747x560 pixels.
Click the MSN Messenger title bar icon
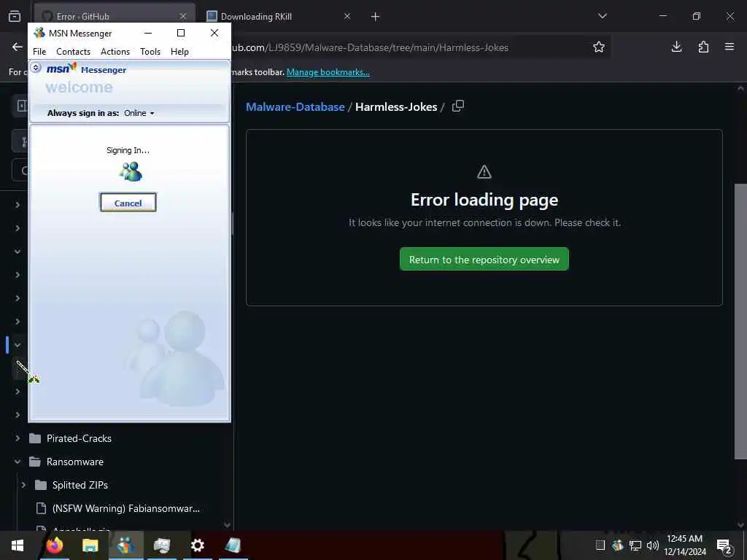point(39,33)
